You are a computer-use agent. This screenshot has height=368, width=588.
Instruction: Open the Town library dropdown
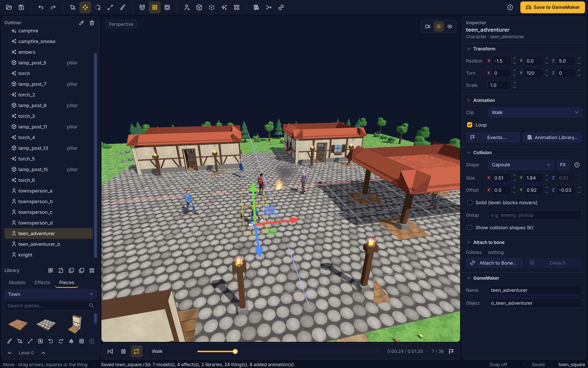[51, 294]
